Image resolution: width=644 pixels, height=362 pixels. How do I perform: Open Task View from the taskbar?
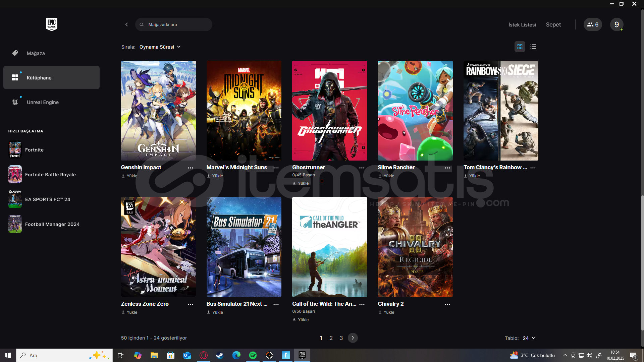(x=121, y=355)
